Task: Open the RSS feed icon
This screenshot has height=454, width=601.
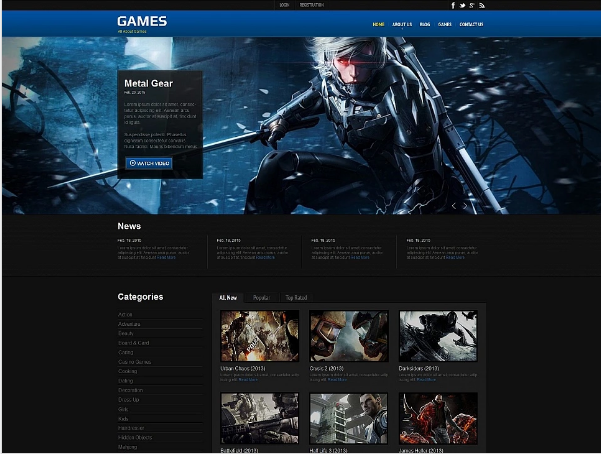Action: pos(481,5)
